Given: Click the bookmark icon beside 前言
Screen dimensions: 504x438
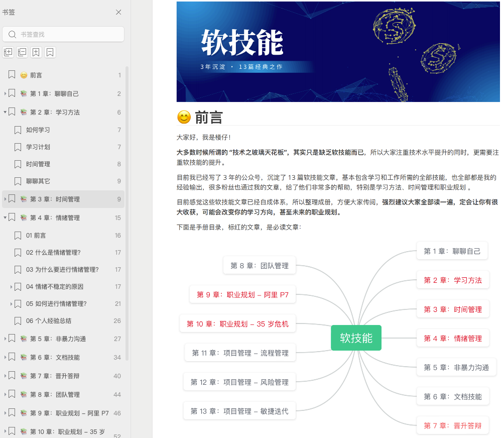Looking at the screenshot, I should click(x=12, y=75).
